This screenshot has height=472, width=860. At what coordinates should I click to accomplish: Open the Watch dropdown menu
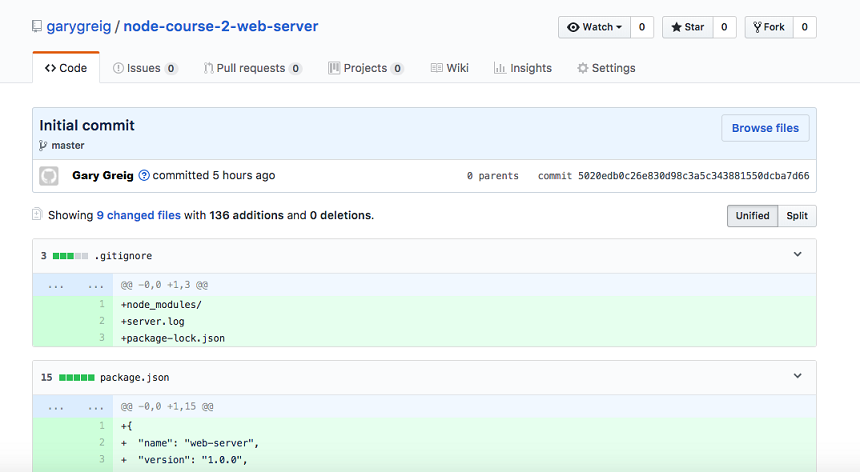(594, 27)
